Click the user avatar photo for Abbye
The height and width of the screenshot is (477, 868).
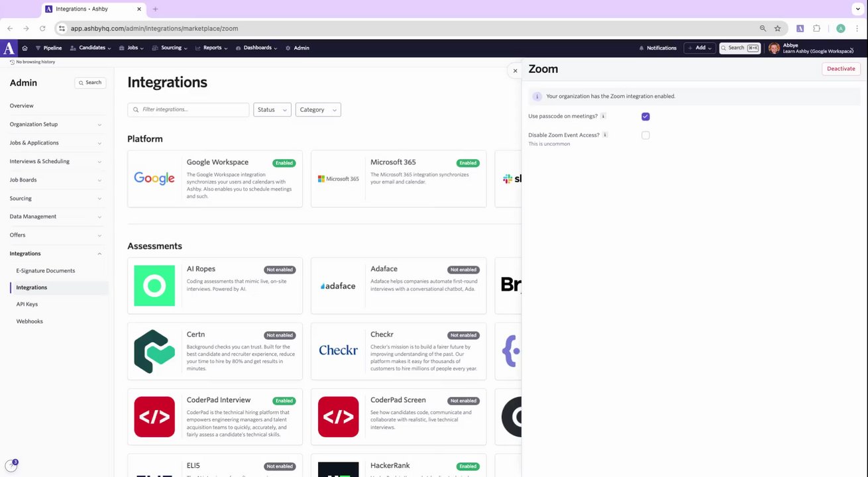point(774,48)
